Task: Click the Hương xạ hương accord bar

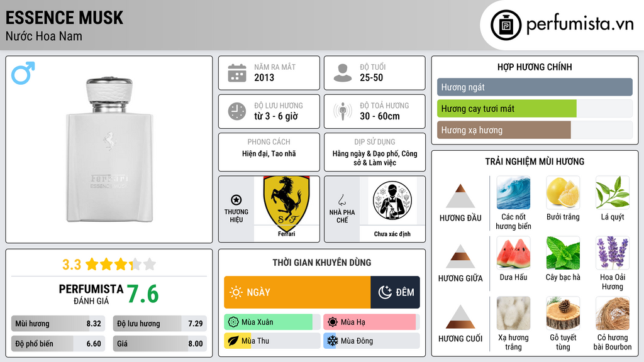Action: tap(535, 130)
